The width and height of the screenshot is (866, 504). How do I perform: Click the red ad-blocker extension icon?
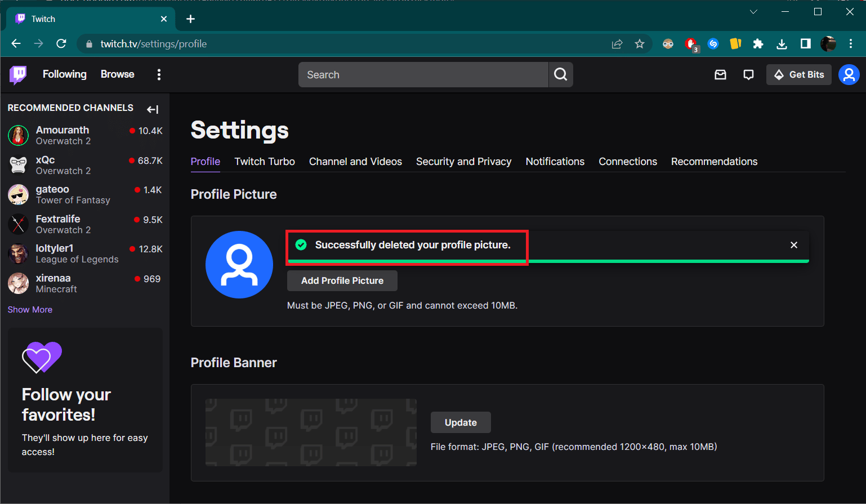tap(691, 44)
